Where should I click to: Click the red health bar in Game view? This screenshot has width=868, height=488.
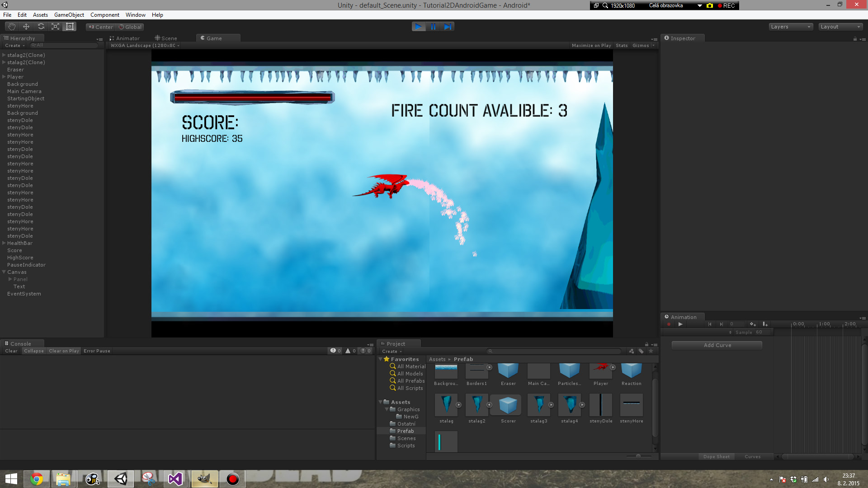tap(252, 97)
